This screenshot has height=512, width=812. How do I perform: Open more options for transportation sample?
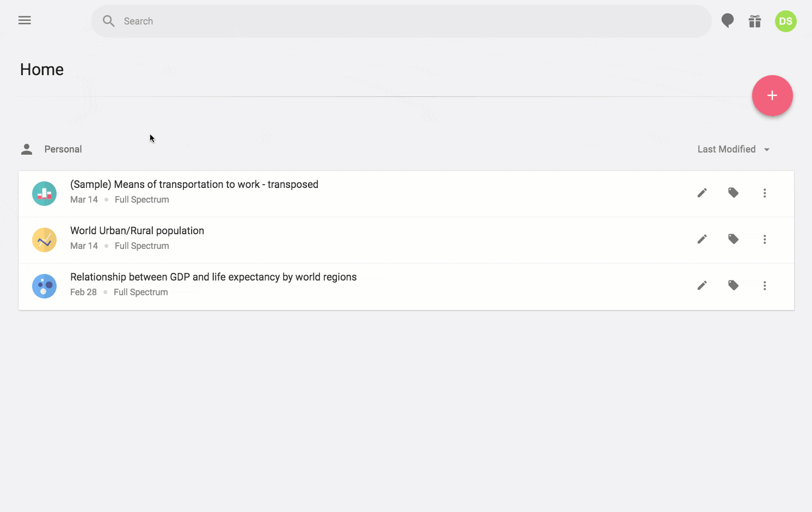click(765, 193)
